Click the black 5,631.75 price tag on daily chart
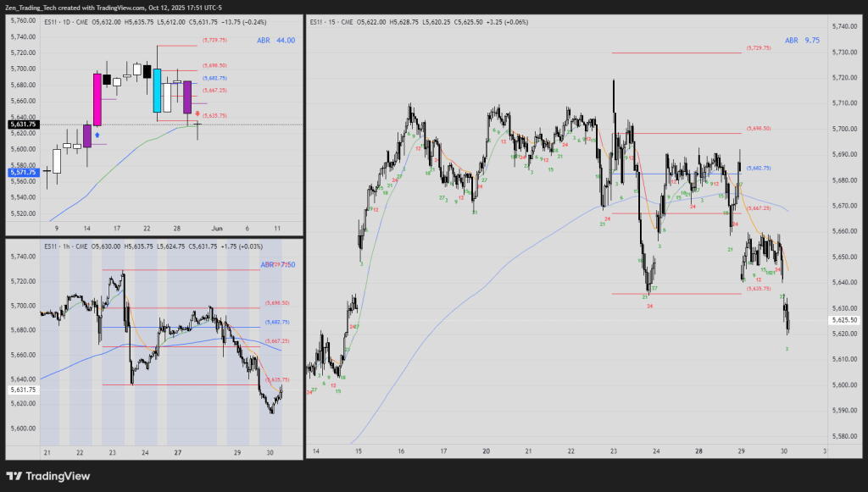This screenshot has width=868, height=492. [x=22, y=124]
